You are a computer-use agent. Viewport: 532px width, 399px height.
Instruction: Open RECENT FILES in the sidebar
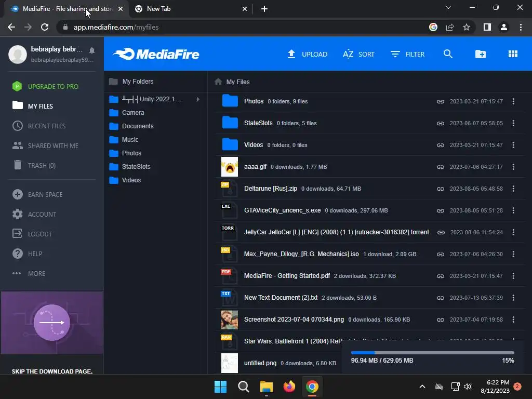click(x=39, y=126)
